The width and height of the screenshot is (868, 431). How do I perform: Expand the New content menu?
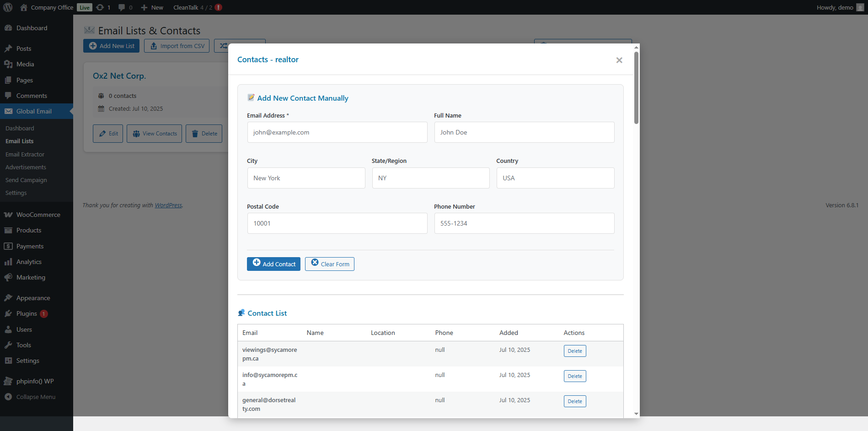152,7
